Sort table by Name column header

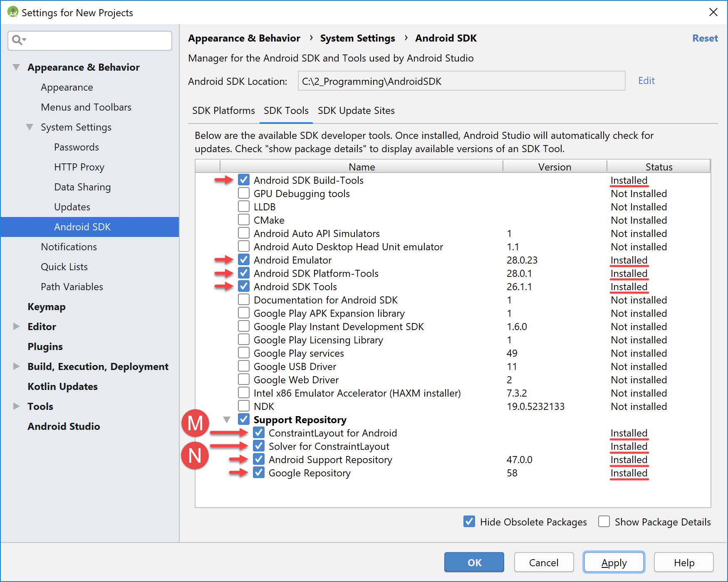pos(362,167)
